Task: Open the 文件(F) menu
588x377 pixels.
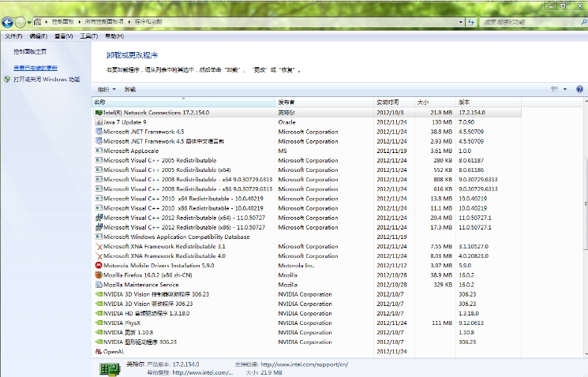Action: tap(13, 36)
